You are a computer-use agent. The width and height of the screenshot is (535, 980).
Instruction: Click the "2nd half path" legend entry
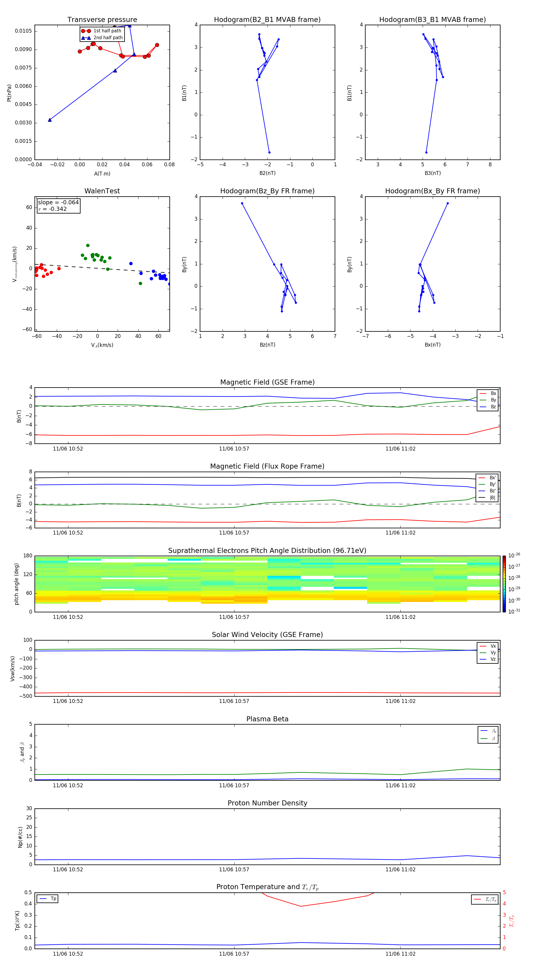tap(102, 38)
